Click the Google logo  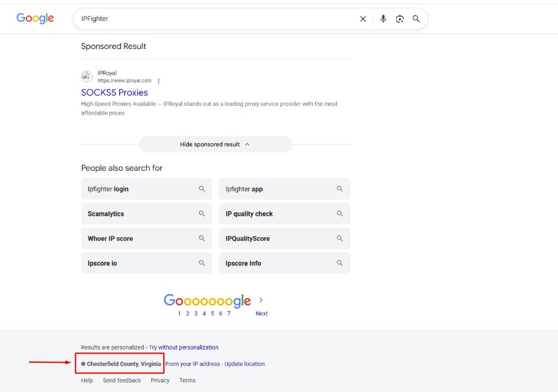35,18
